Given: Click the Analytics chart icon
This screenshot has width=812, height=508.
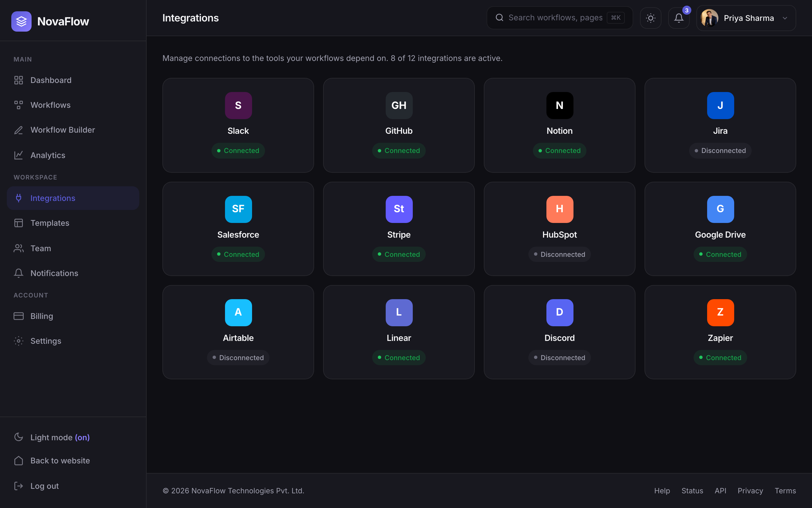Looking at the screenshot, I should [18, 155].
